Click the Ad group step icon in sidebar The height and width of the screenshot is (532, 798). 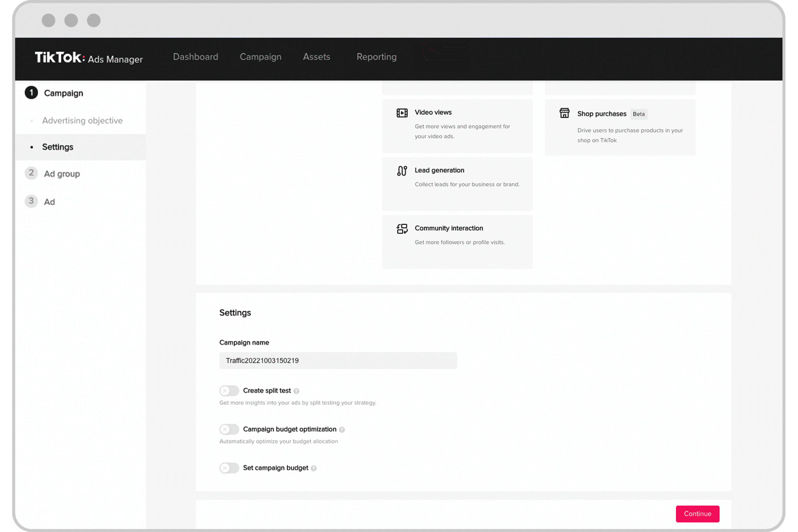pyautogui.click(x=31, y=173)
